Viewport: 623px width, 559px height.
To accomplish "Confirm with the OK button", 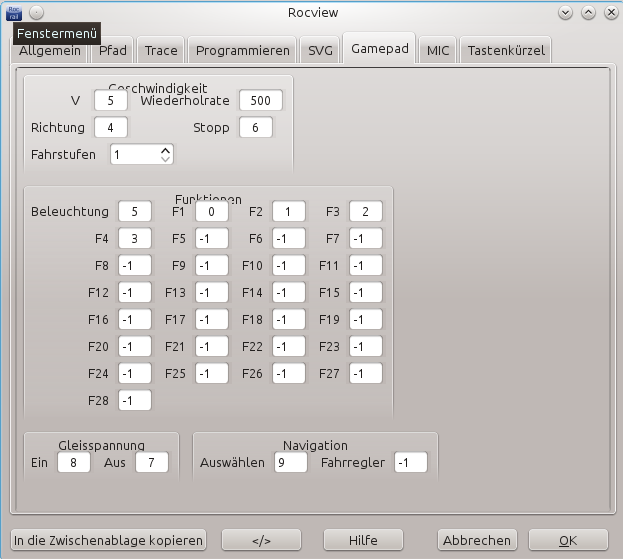I will tap(568, 540).
